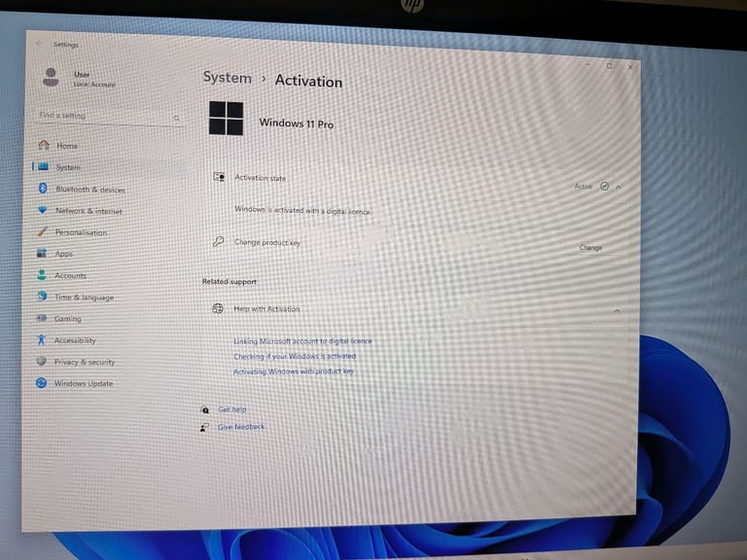Click the user profile avatar

pyautogui.click(x=51, y=77)
